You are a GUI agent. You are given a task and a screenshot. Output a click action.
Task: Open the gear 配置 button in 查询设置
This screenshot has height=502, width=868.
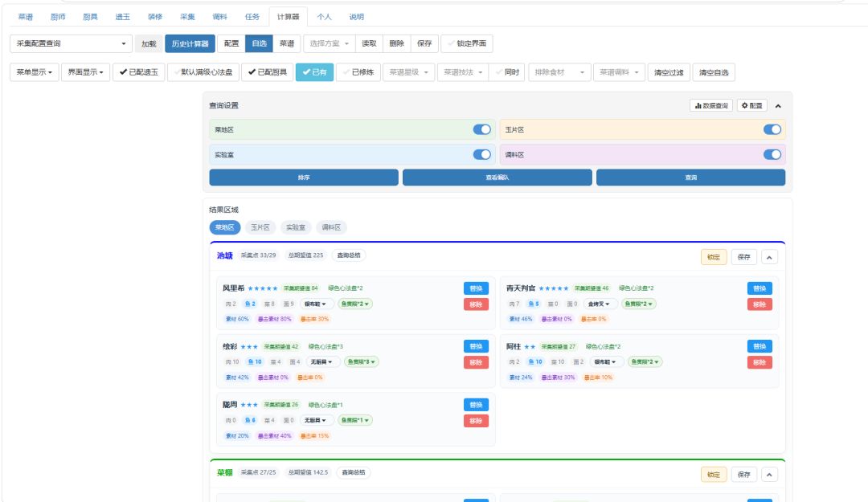(751, 106)
